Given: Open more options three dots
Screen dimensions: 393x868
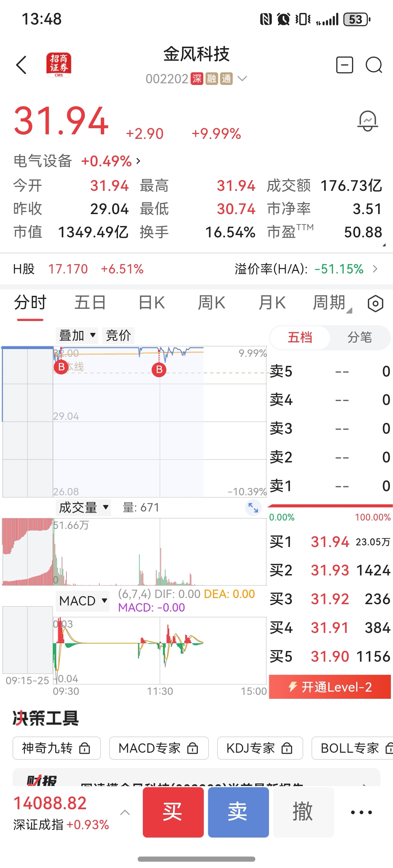Looking at the screenshot, I should click(x=361, y=812).
